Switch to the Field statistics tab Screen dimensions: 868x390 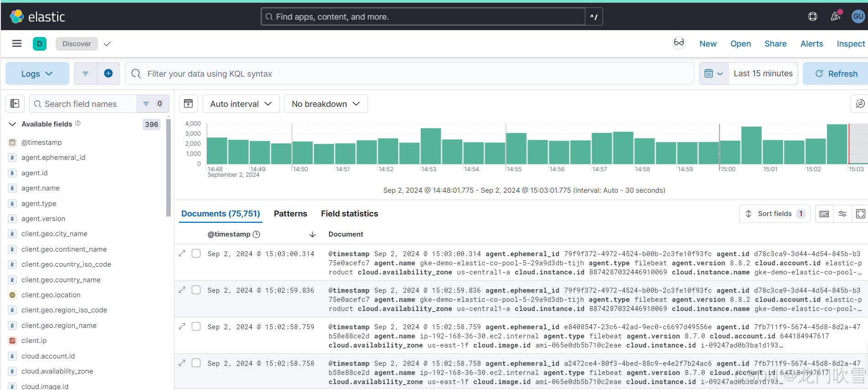(349, 214)
